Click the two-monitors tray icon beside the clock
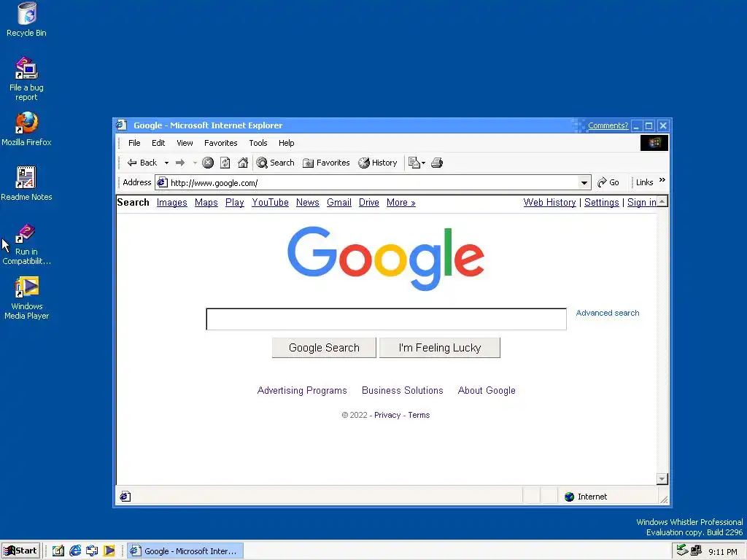747x560 pixels. pos(696,550)
